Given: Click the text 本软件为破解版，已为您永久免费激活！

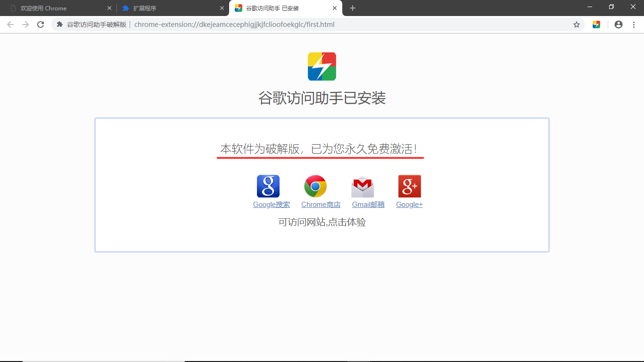Looking at the screenshot, I should point(319,149).
